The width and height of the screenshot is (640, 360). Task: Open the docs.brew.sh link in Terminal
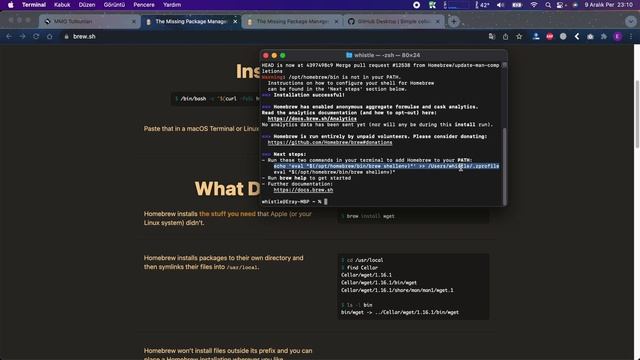(x=303, y=190)
